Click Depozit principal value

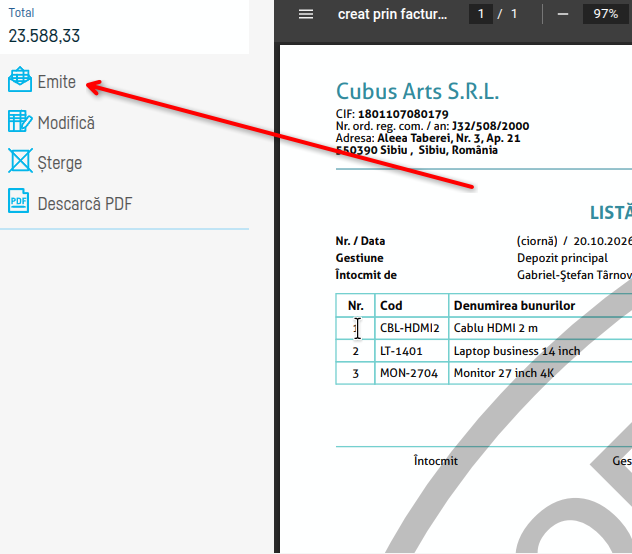(562, 258)
